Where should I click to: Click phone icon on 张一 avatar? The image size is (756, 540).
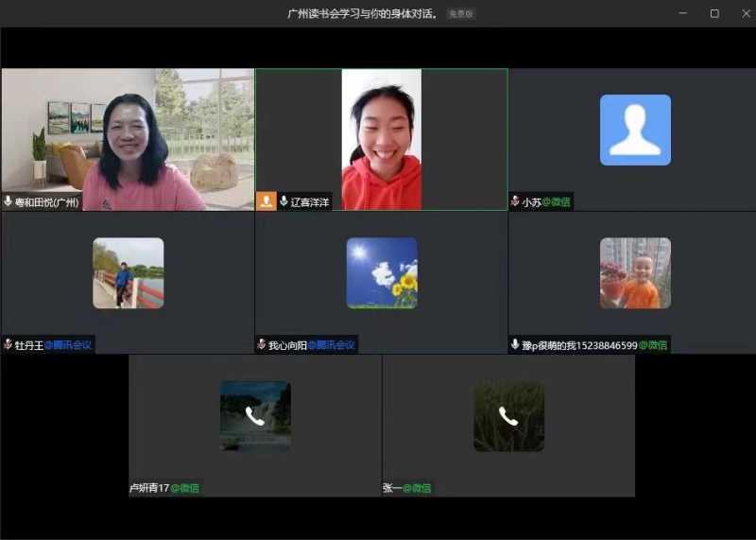pos(508,415)
